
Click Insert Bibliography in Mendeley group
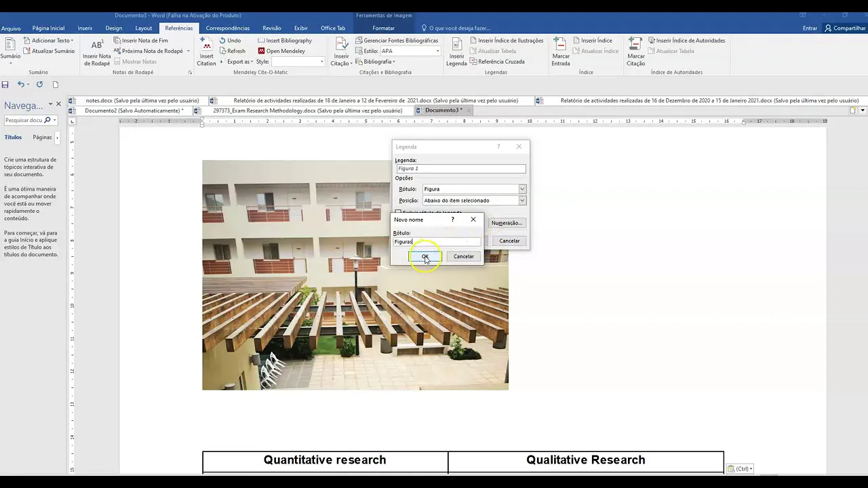pos(285,40)
